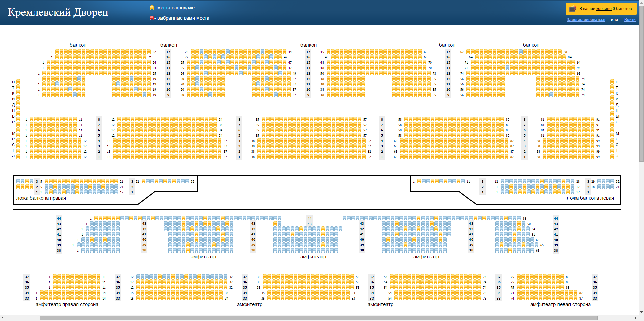Click the 'места в продаже' legend text
Screen dimensions: 644x321
pyautogui.click(x=176, y=8)
